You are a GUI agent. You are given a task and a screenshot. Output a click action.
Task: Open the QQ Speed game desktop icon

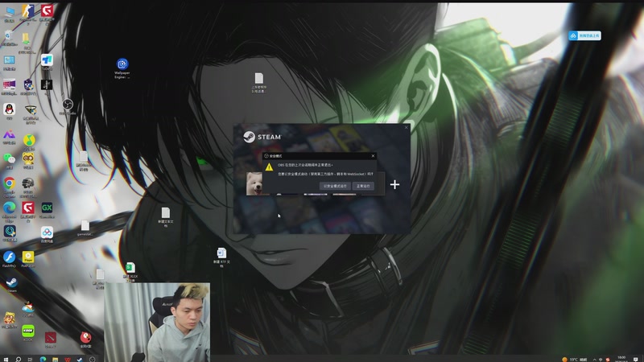tap(28, 309)
